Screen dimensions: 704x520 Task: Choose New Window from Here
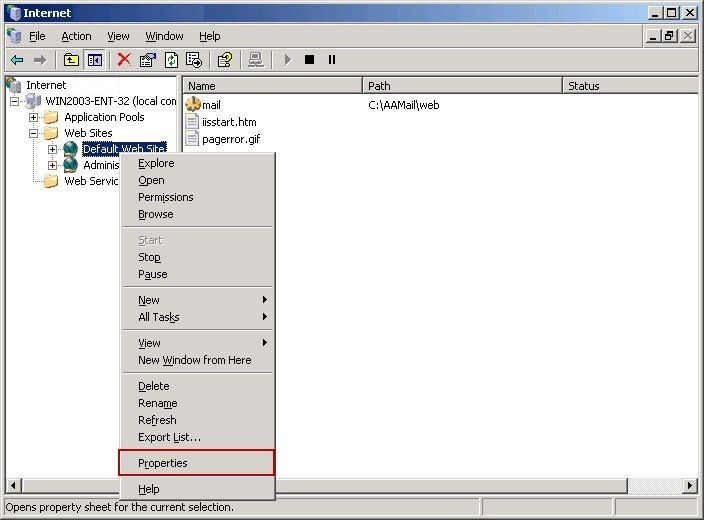coord(198,360)
